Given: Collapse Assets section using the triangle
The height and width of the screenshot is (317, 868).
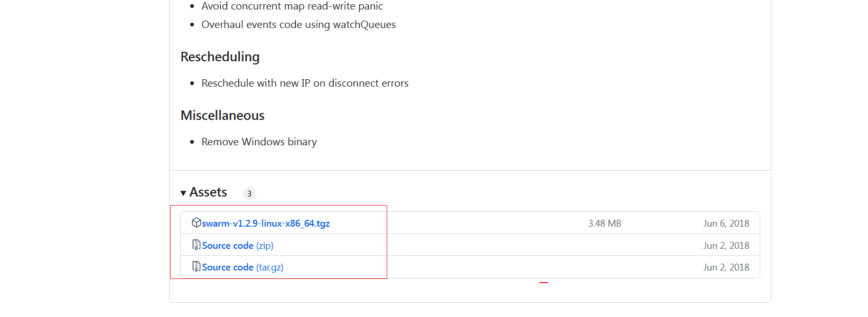Looking at the screenshot, I should point(183,193).
